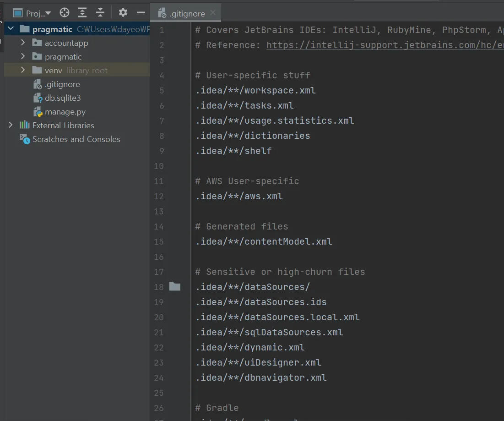The image size is (504, 421).
Task: Click the '.idea/**/workspace.xml' line
Action: click(x=255, y=90)
